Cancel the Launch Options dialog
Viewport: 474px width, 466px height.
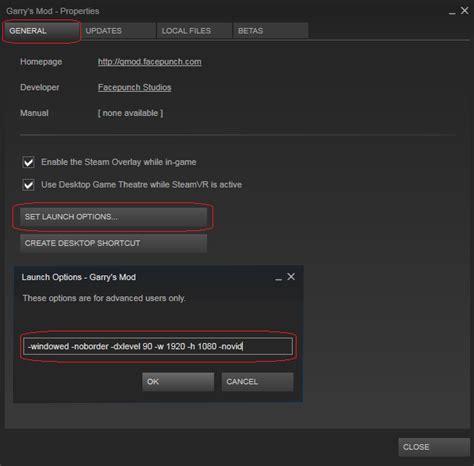coord(257,382)
